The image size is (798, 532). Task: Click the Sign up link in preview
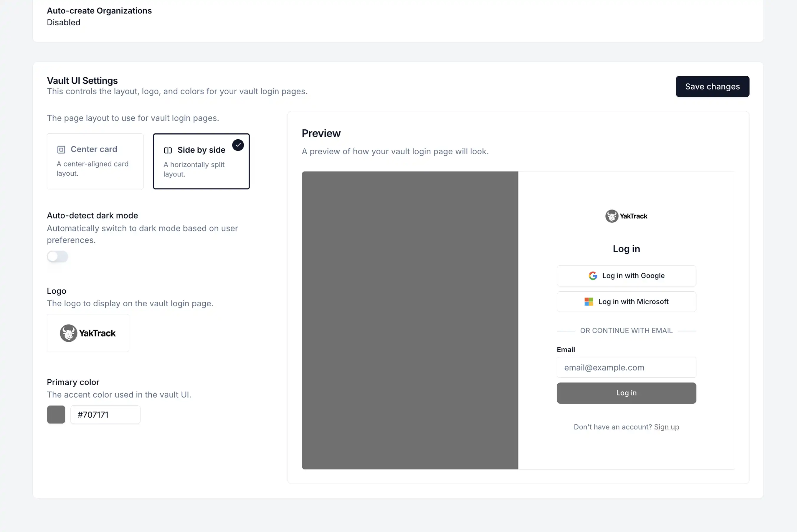click(x=666, y=427)
